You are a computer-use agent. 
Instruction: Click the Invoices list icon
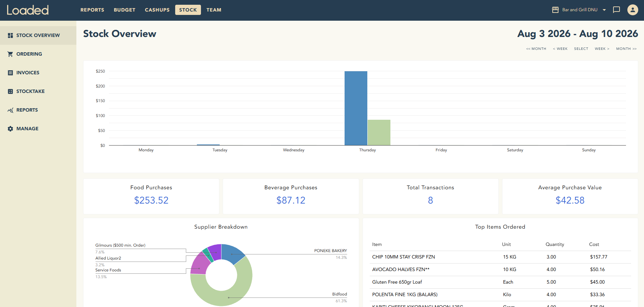pyautogui.click(x=10, y=73)
